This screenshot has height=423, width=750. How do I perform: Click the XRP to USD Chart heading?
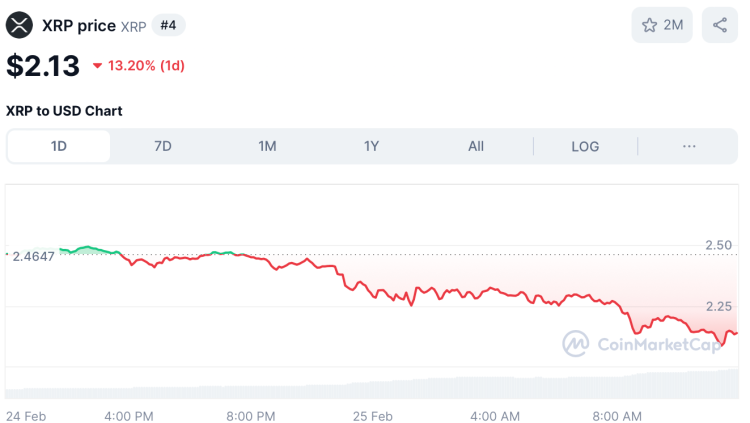pos(64,111)
